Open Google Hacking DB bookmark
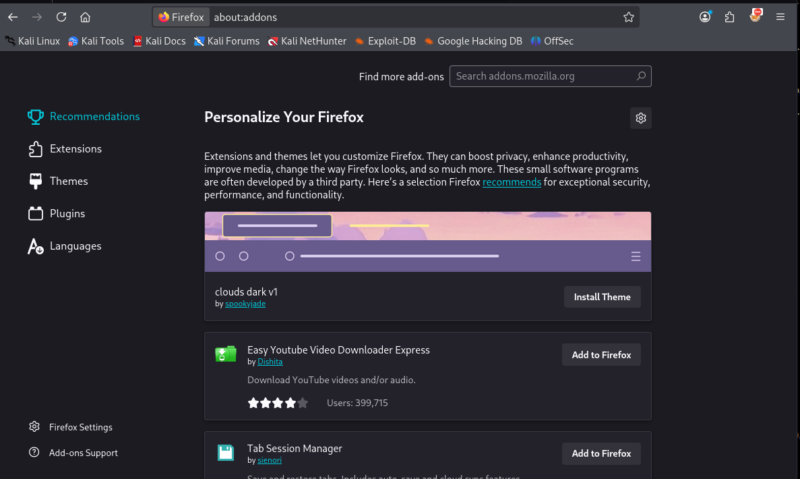Image resolution: width=800 pixels, height=479 pixels. click(473, 41)
